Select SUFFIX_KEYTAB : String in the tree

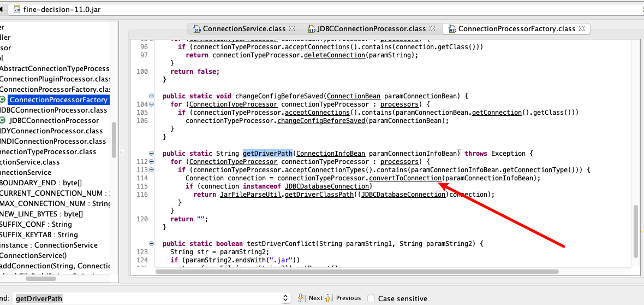38,234
